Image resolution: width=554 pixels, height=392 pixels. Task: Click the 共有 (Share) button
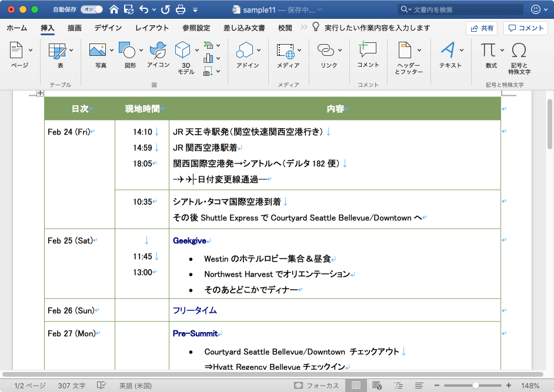point(482,28)
